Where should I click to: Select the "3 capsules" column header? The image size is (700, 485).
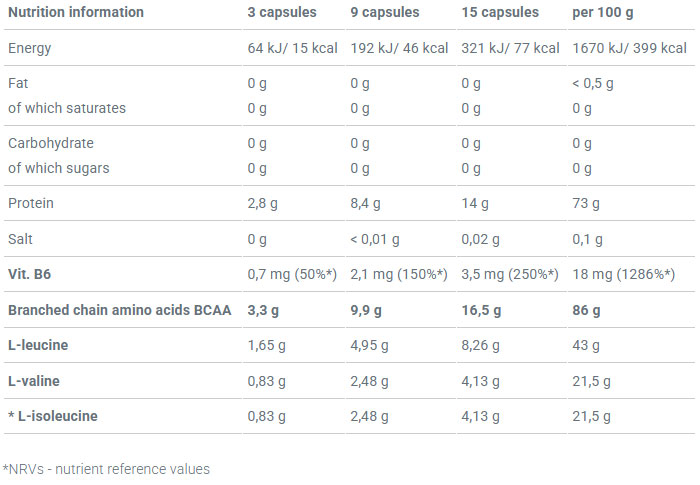(282, 13)
